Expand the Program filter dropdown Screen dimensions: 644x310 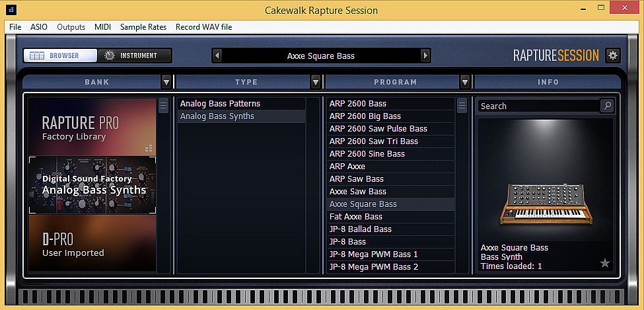465,82
